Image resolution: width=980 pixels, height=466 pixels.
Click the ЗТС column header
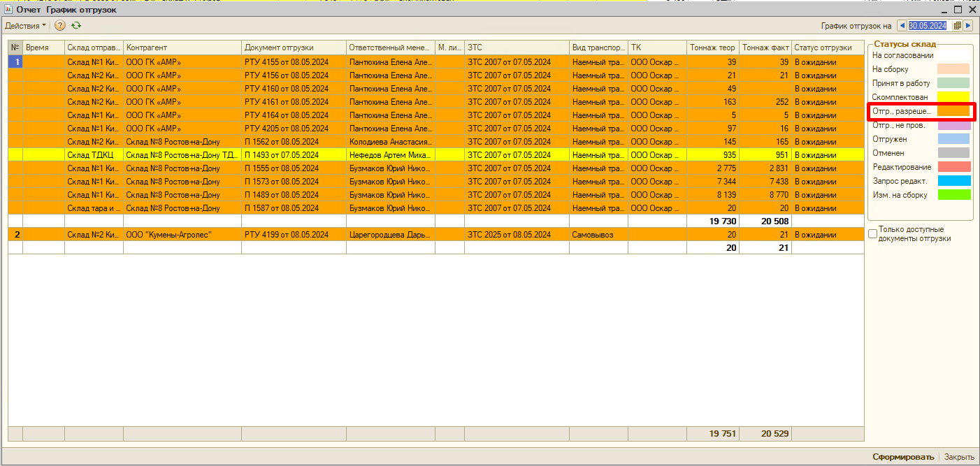coord(517,48)
